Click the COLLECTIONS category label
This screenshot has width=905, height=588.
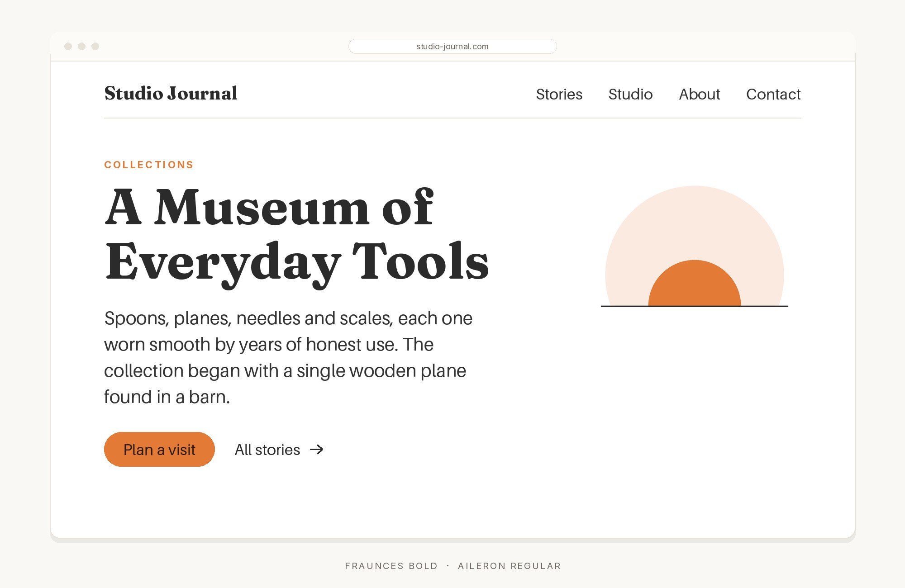coord(149,165)
